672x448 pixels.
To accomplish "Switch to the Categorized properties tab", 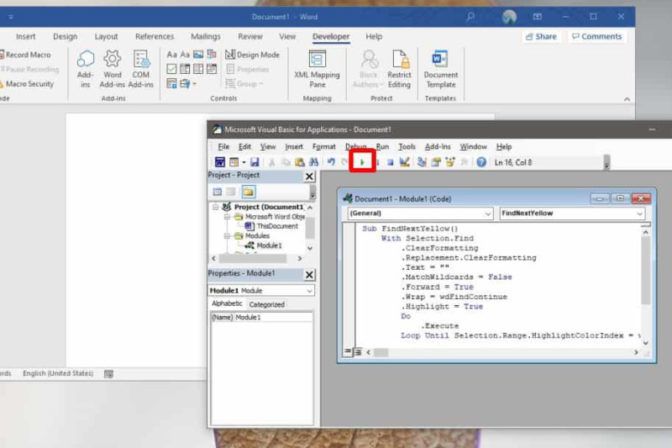I will [266, 304].
